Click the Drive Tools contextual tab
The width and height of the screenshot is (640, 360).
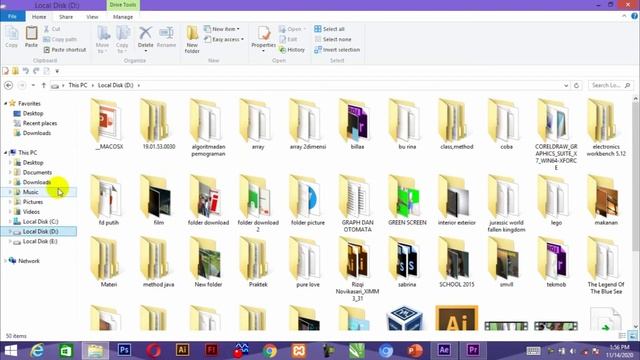(123, 5)
